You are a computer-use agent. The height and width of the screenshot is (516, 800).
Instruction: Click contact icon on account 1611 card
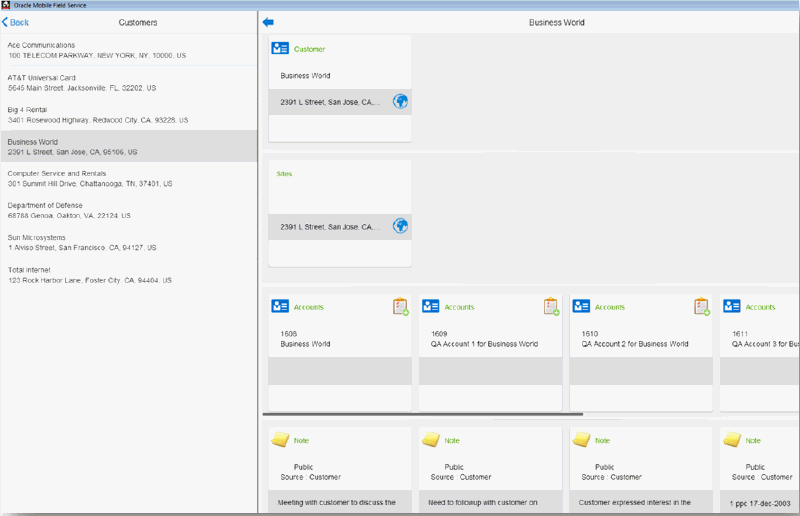click(732, 306)
